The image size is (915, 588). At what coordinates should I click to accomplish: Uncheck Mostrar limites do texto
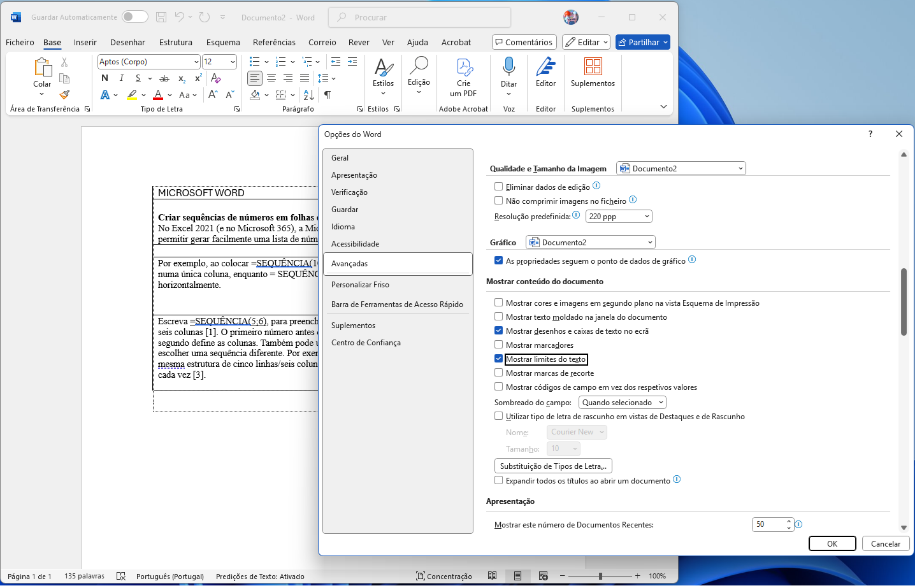499,359
